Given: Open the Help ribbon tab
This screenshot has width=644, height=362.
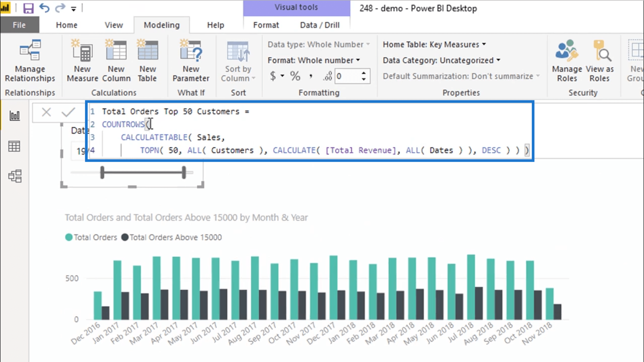Looking at the screenshot, I should (215, 25).
